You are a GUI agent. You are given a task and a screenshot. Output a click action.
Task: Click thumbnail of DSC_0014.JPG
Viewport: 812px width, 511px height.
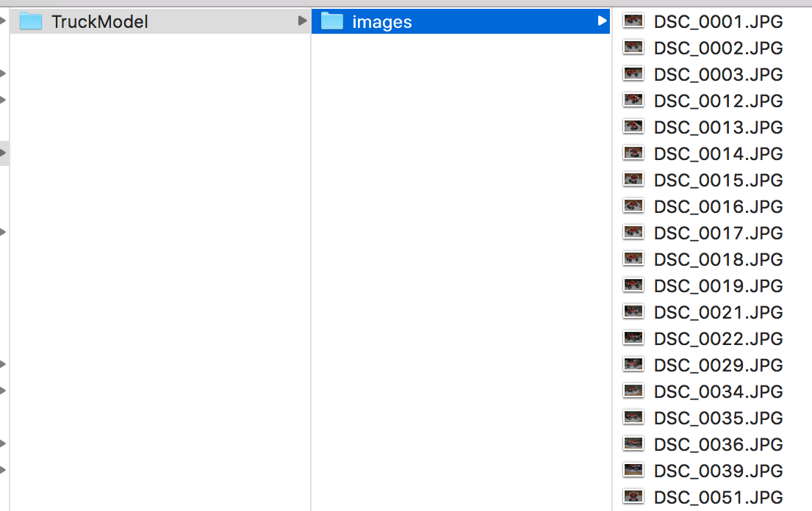[x=633, y=153]
